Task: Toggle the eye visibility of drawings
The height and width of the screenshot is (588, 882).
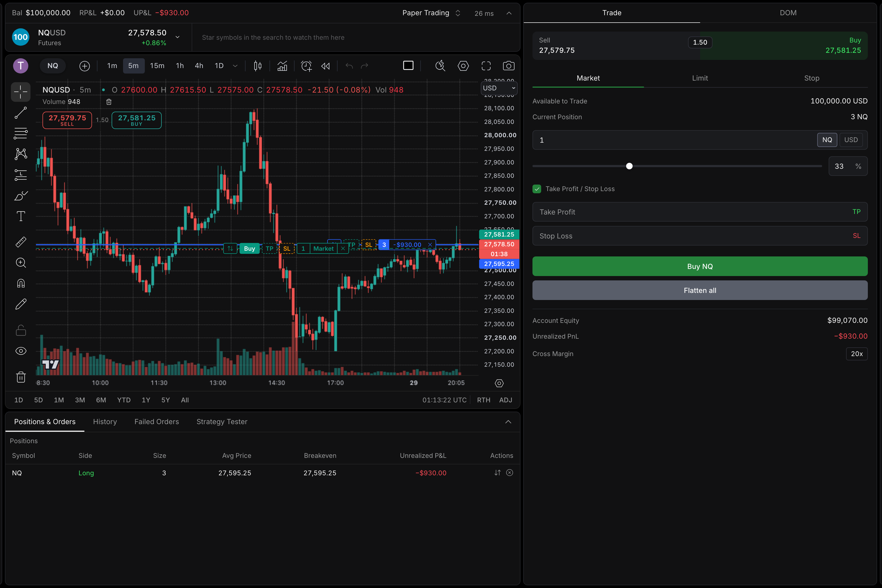Action: coord(21,351)
